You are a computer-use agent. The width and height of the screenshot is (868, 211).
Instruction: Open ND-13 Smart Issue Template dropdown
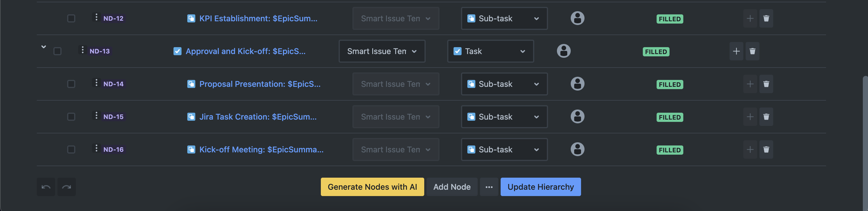[382, 51]
